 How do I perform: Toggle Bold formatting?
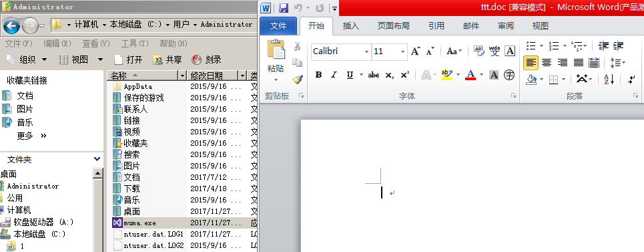pos(318,75)
